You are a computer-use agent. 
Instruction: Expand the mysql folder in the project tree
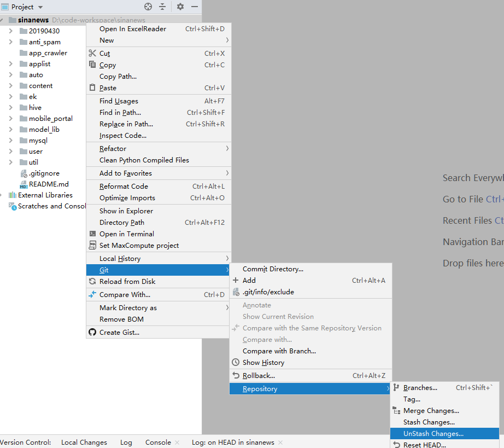[x=11, y=140]
